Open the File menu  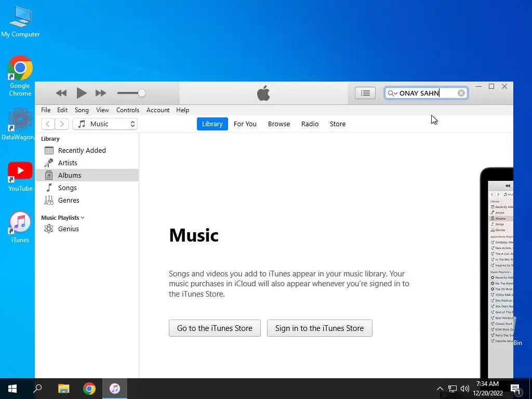coord(46,110)
